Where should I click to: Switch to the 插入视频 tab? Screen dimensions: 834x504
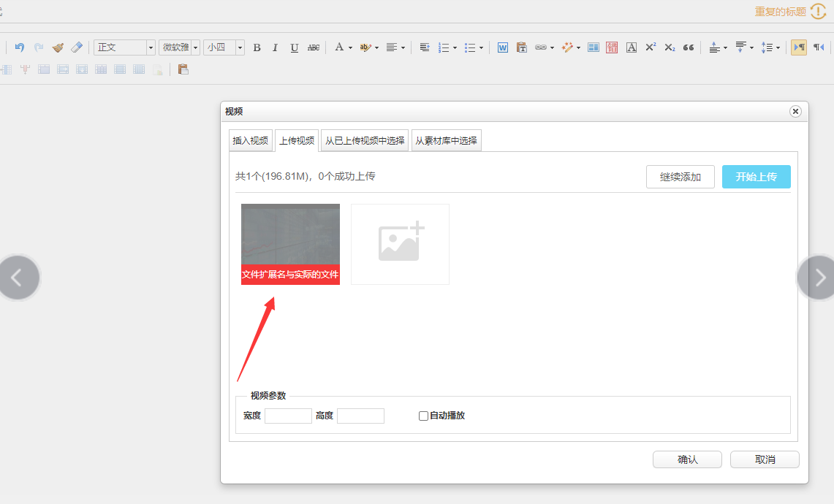coord(251,140)
